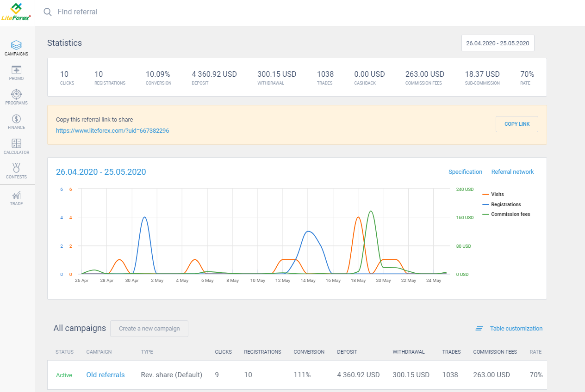Go to Programs in the sidebar

[x=16, y=95]
